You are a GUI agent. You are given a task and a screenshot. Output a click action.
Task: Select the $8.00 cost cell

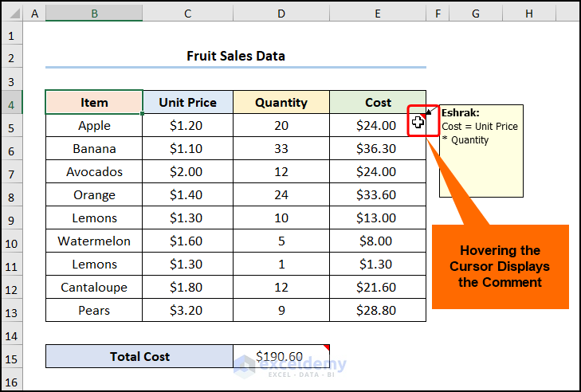(x=378, y=241)
